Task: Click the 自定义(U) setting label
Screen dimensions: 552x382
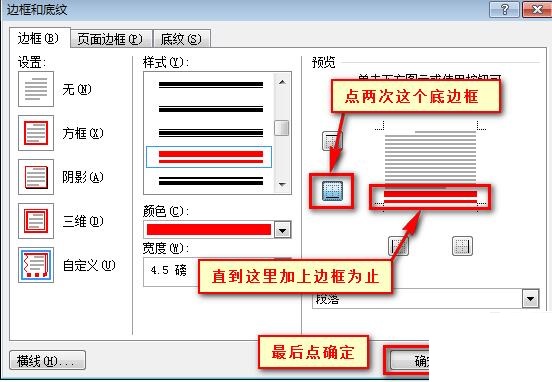Action: 89,265
